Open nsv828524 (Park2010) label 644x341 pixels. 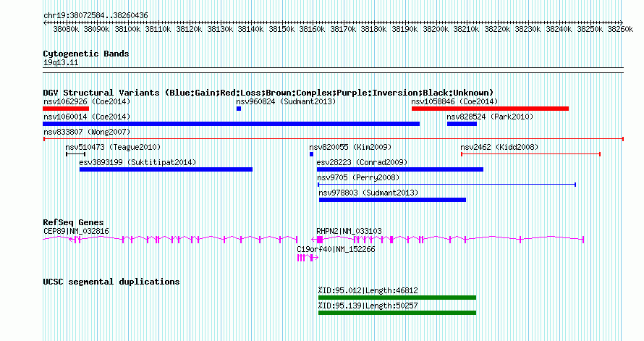point(490,117)
